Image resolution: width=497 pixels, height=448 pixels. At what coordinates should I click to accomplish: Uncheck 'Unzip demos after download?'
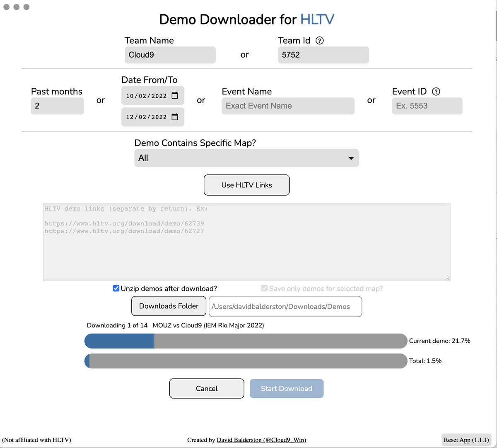pyautogui.click(x=116, y=288)
